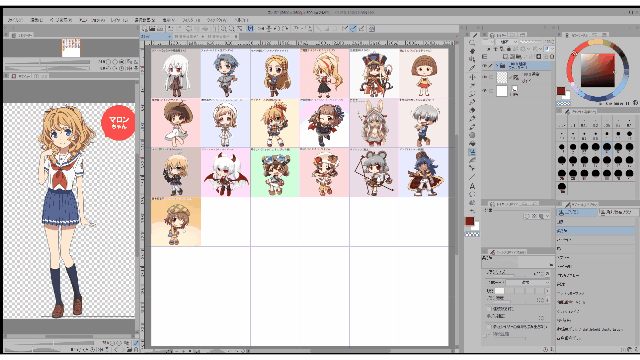Select transparent color swatch below tool palette colors
The image size is (640, 360).
(x=473, y=234)
